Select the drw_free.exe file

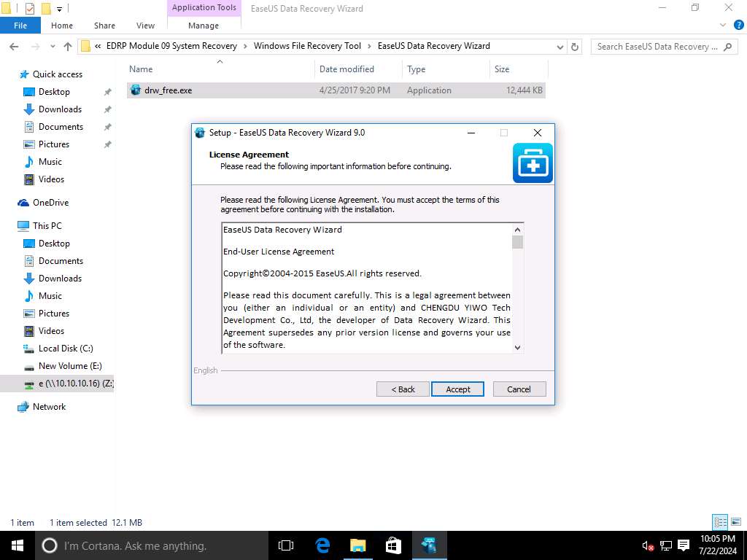point(336,90)
